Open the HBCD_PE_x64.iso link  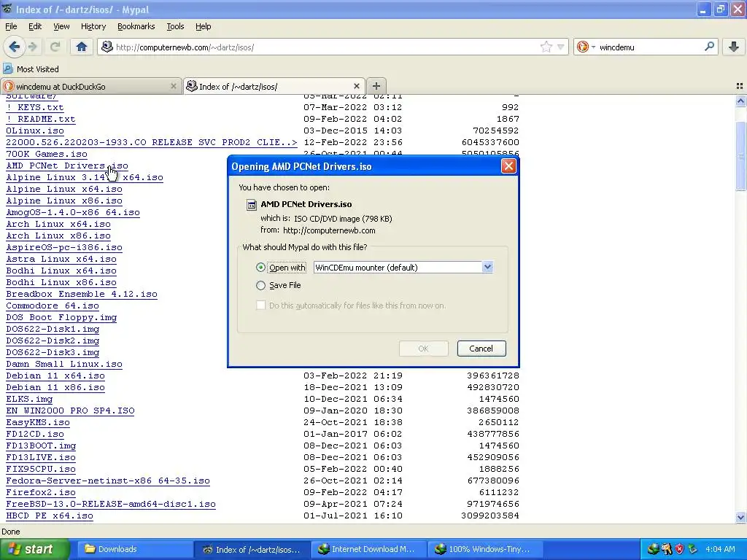[x=50, y=516]
